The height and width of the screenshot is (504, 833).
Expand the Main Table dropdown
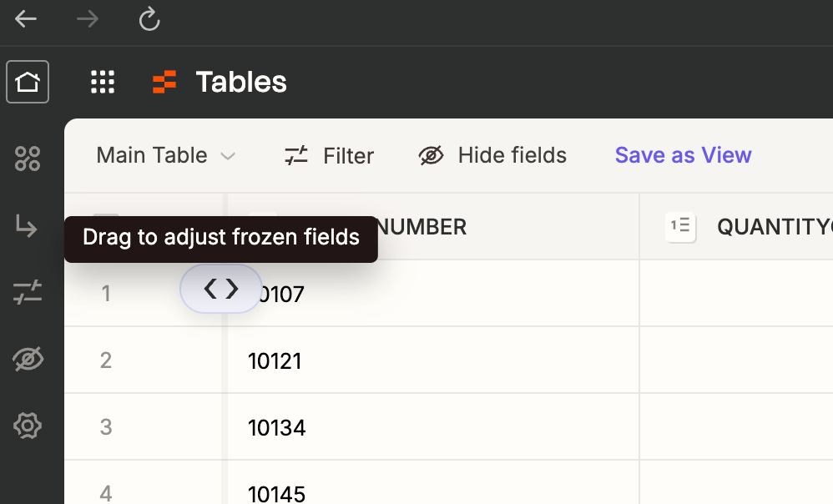166,155
